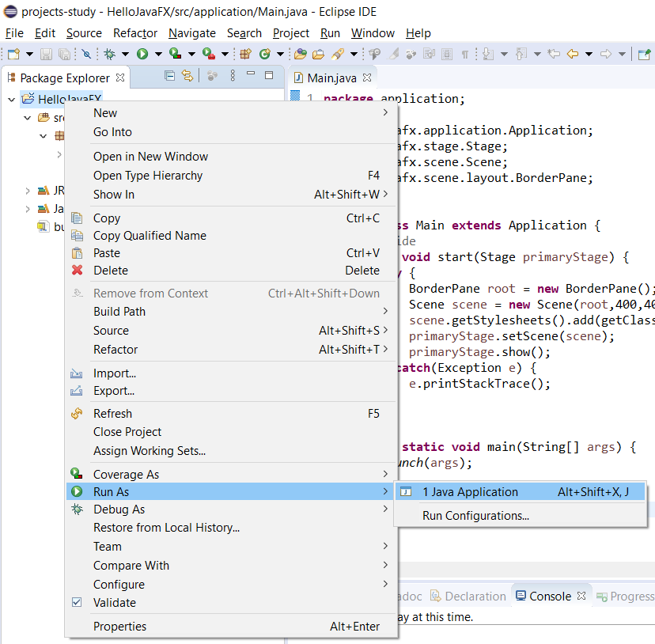Click the Debug bug toolbar icon
This screenshot has height=644, width=655.
click(109, 54)
